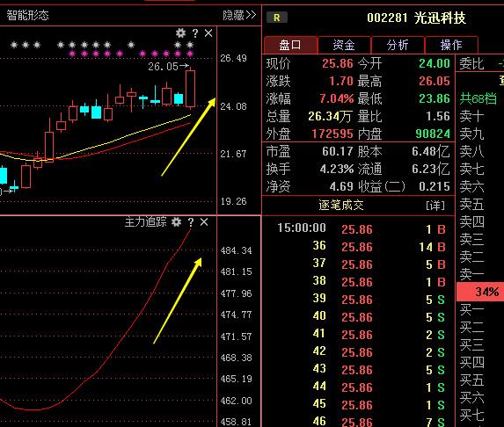Switch to the 操作 tab
Image resolution: width=504 pixels, height=427 pixels.
(x=451, y=45)
